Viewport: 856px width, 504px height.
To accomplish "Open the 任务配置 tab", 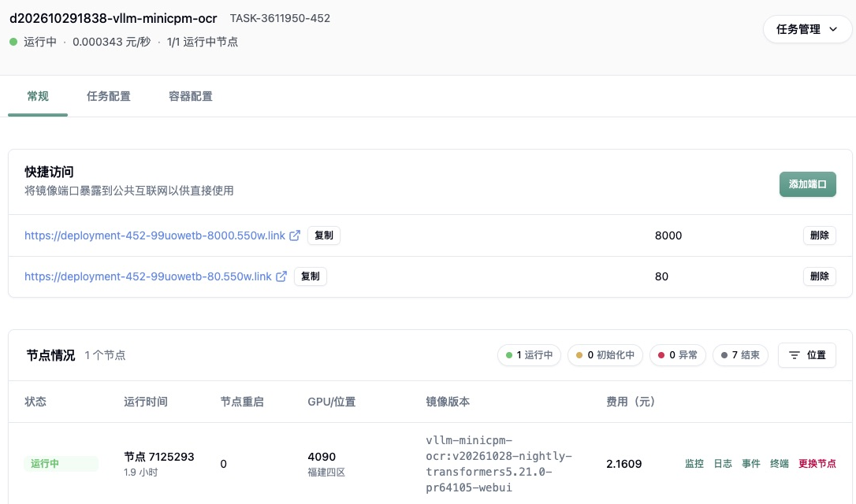I will [x=109, y=97].
